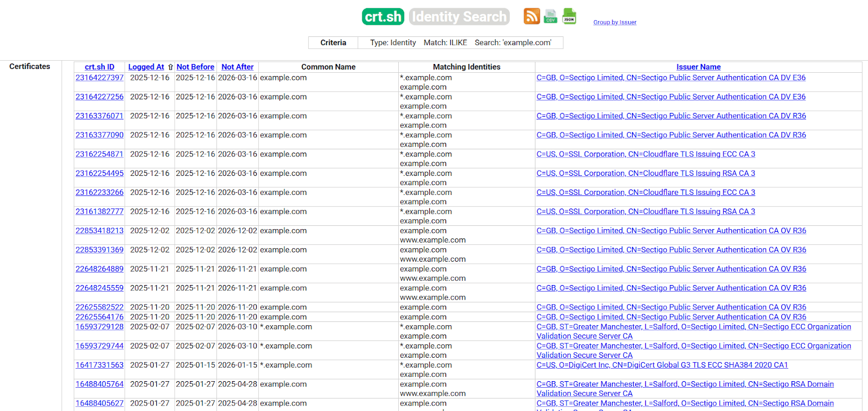Open Sectigo OV R36 issuer for 22625564176
The height and width of the screenshot is (411, 868).
pyautogui.click(x=671, y=317)
